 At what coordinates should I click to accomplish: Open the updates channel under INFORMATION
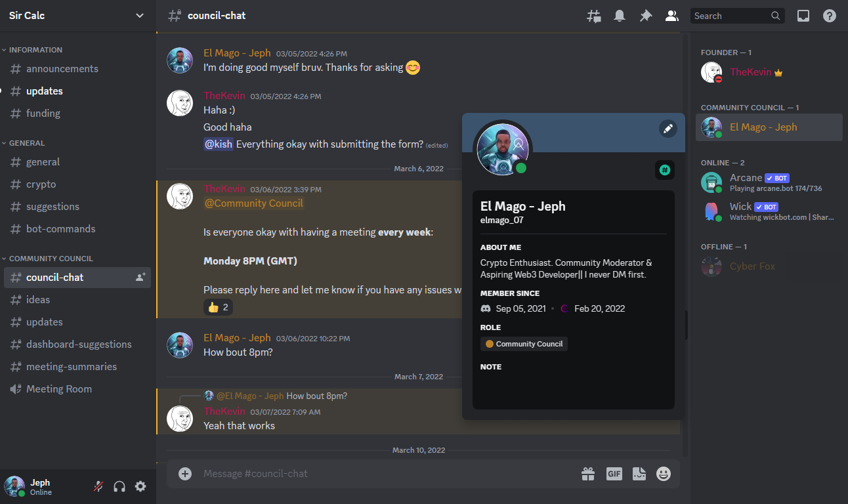[x=77, y=91]
